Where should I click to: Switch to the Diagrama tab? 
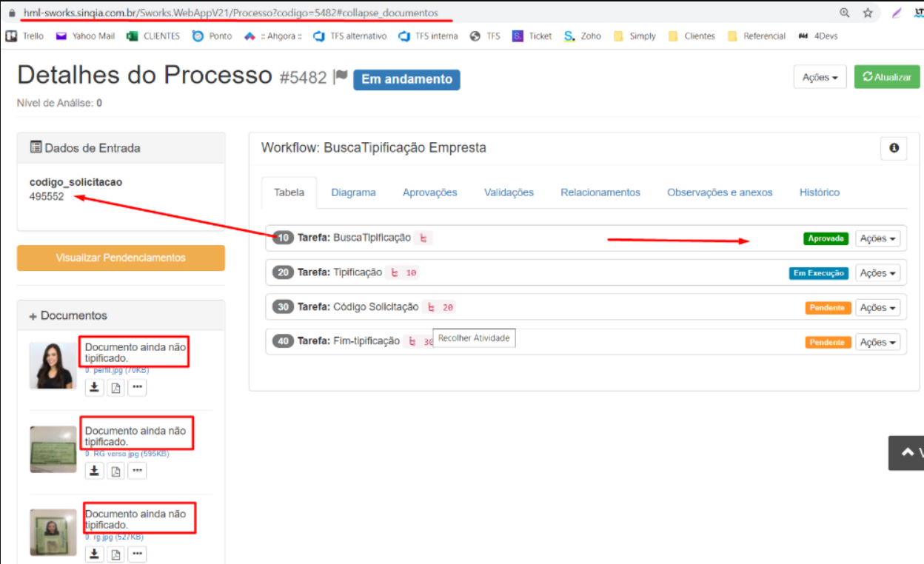pyautogui.click(x=353, y=192)
